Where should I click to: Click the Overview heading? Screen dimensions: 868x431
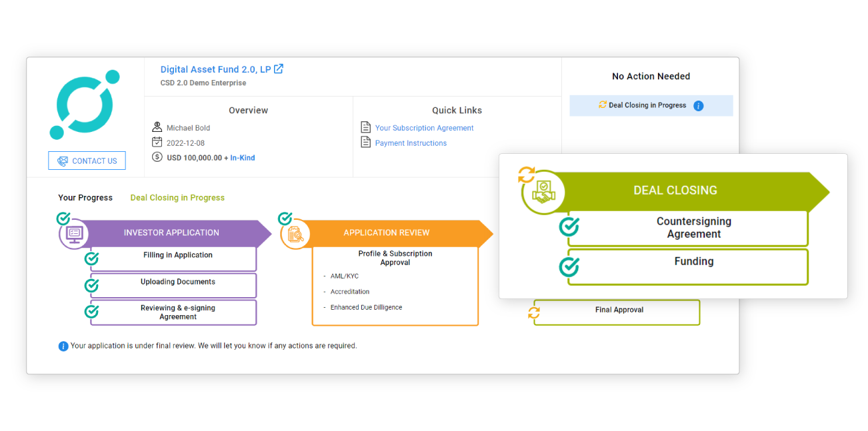tap(249, 111)
